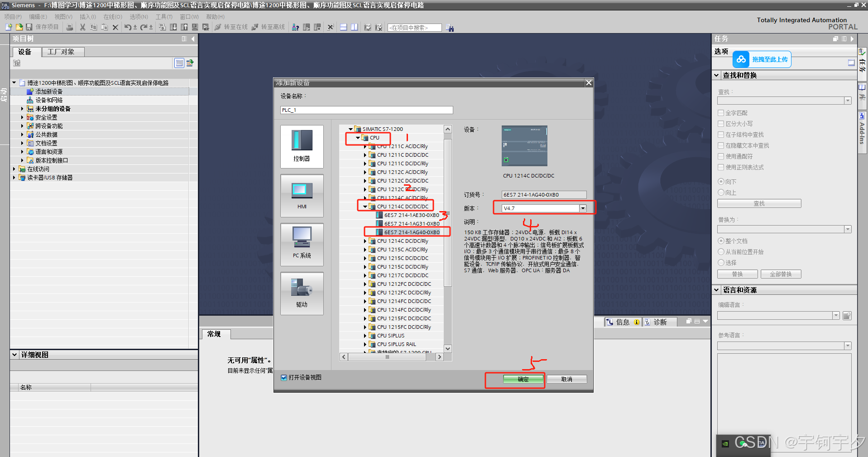Click the search in project icon

point(450,28)
